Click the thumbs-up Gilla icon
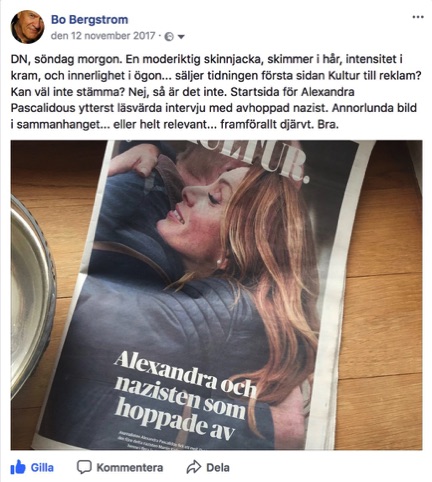432x482 pixels. 18,467
